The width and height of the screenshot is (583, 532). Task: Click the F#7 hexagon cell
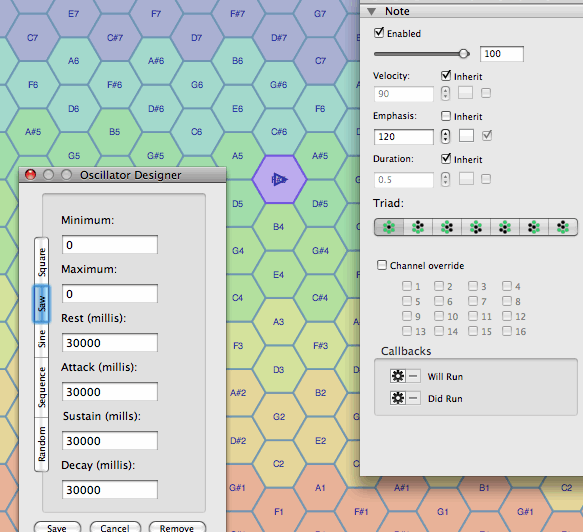click(x=238, y=14)
